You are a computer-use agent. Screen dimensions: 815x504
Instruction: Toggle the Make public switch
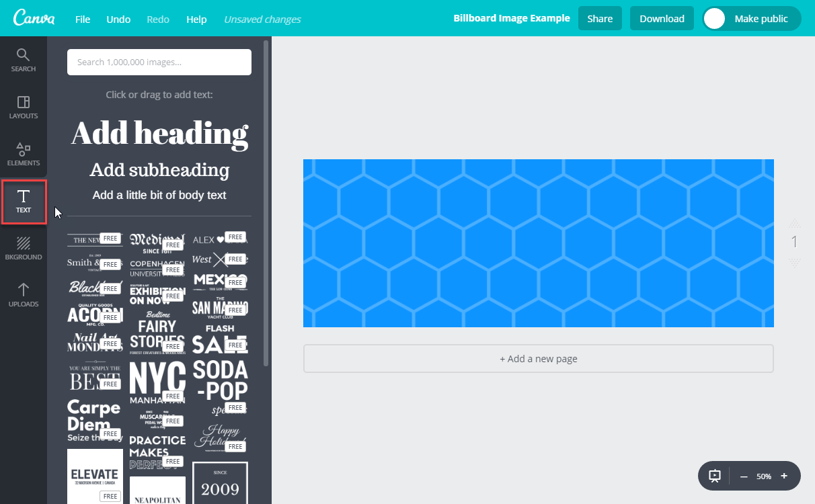pyautogui.click(x=715, y=19)
